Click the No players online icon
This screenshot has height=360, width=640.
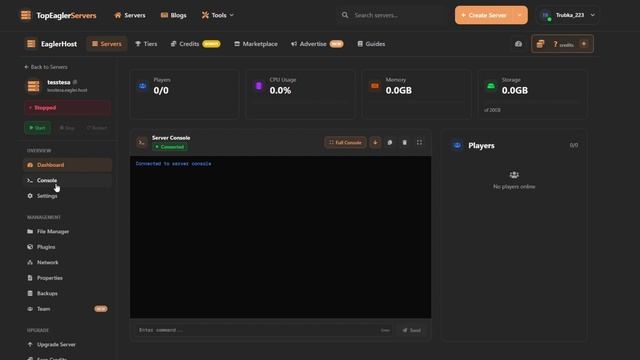click(x=514, y=175)
